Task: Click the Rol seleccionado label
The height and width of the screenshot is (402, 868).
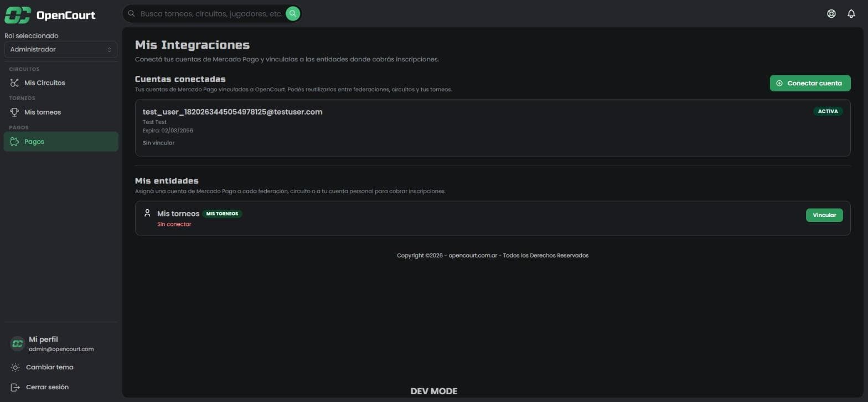Action: (x=32, y=36)
